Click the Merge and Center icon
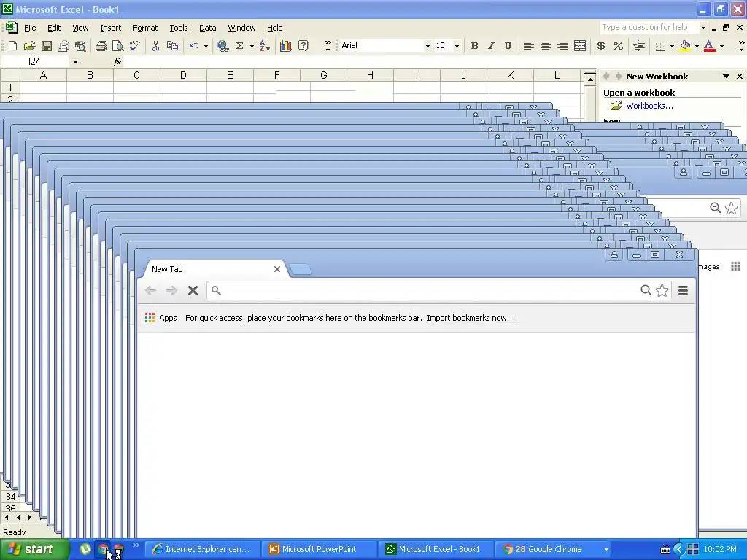Image resolution: width=747 pixels, height=560 pixels. [x=580, y=46]
